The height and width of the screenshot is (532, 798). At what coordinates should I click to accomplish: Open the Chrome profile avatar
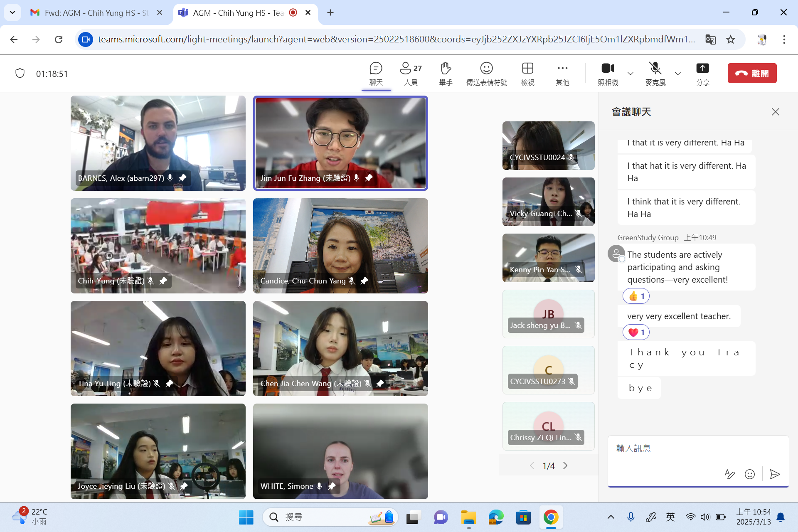[x=762, y=39]
